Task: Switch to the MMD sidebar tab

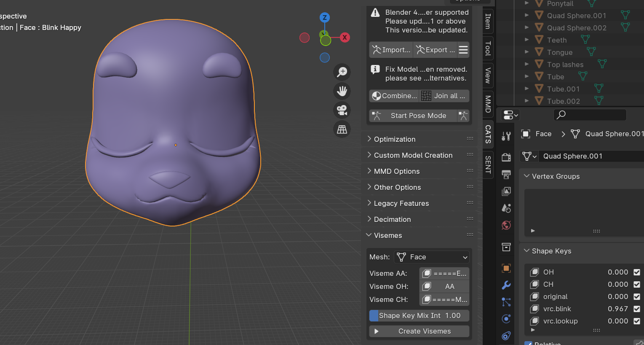Action: click(488, 104)
